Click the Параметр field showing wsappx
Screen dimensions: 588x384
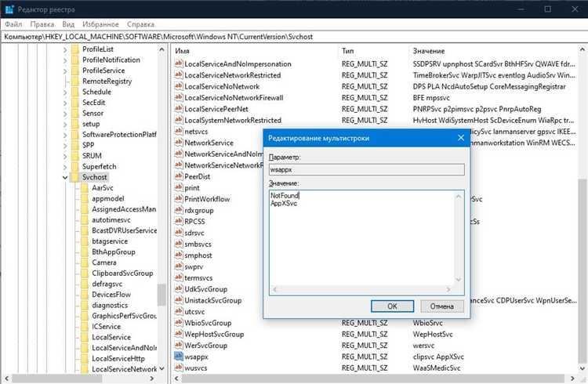pyautogui.click(x=366, y=169)
